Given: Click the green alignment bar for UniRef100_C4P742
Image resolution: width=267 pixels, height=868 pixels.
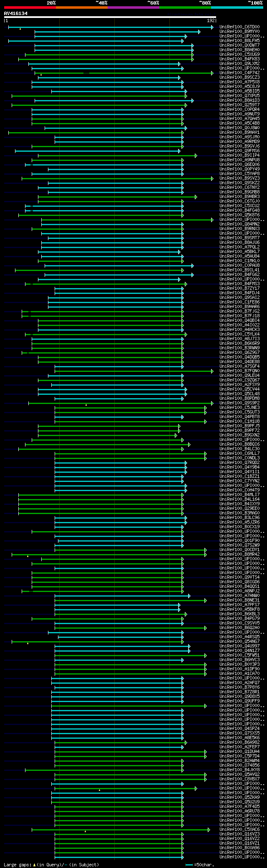Looking at the screenshot, I should 124,73.
